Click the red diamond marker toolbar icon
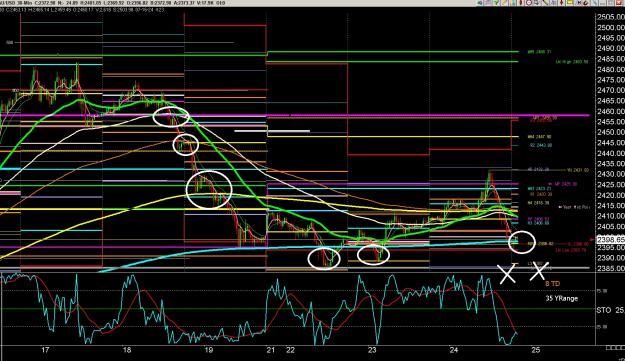The image size is (625, 361). pos(562,3)
